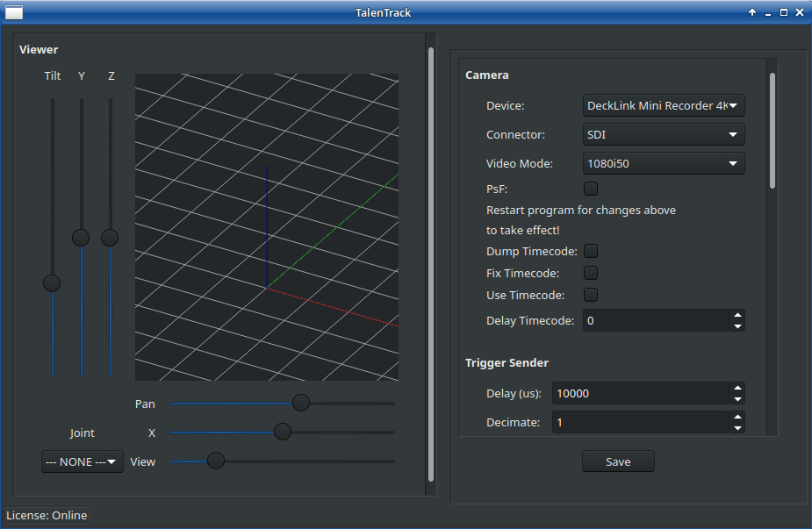Click the Delay Timecode input field
This screenshot has height=529, width=812.
pos(656,321)
